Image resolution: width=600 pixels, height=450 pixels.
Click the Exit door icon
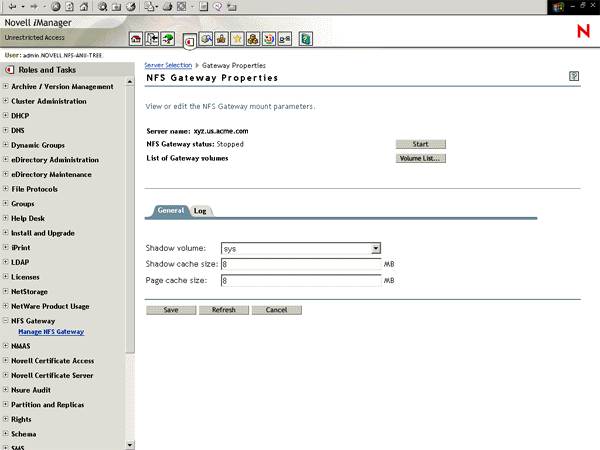pyautogui.click(x=152, y=39)
